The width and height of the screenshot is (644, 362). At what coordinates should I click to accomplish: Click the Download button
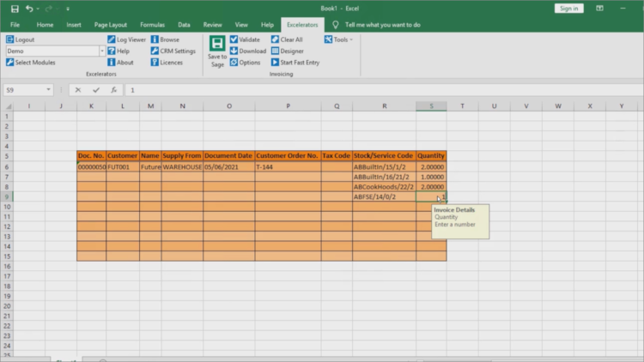(x=248, y=51)
